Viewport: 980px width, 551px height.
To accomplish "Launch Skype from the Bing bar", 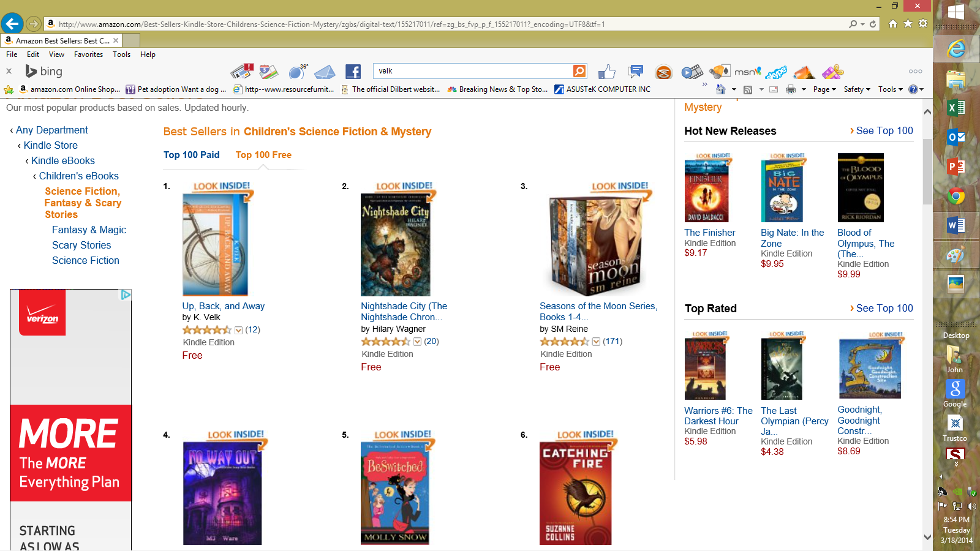I will tap(776, 72).
